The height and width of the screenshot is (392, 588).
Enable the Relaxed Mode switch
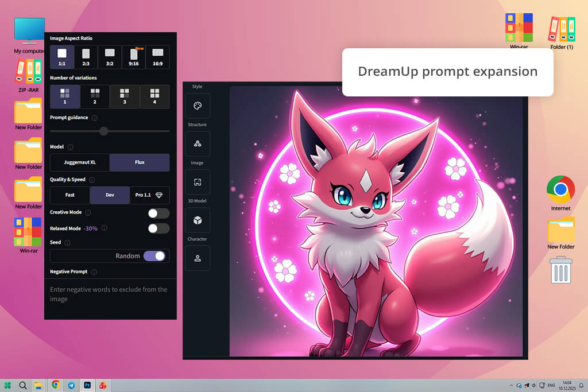(158, 228)
